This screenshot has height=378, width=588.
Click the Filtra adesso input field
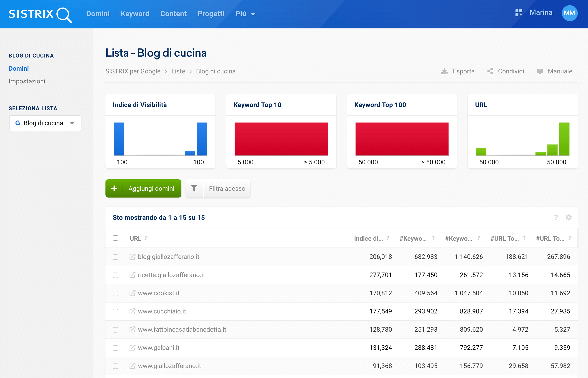pyautogui.click(x=227, y=188)
